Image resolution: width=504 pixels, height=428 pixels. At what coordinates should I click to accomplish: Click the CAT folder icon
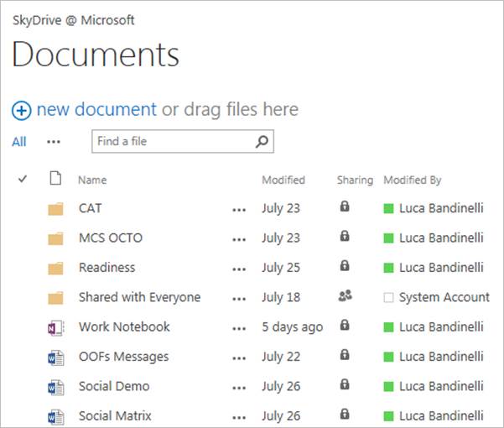coord(55,209)
